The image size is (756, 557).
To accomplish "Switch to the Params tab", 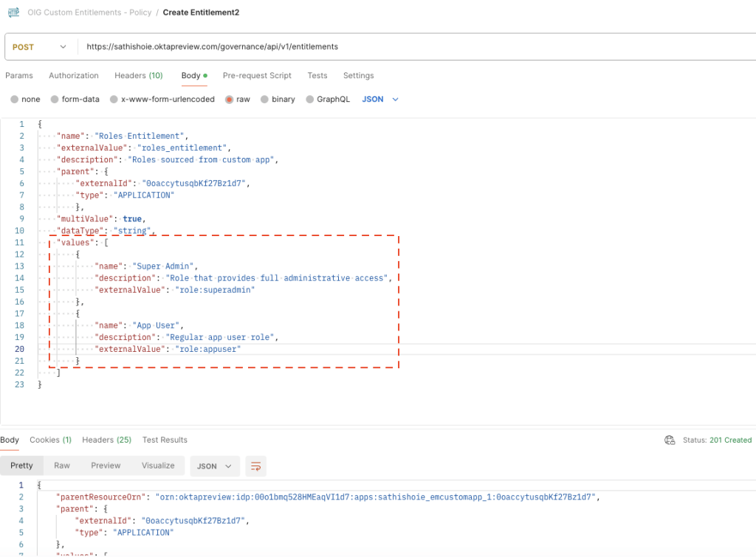I will click(19, 76).
